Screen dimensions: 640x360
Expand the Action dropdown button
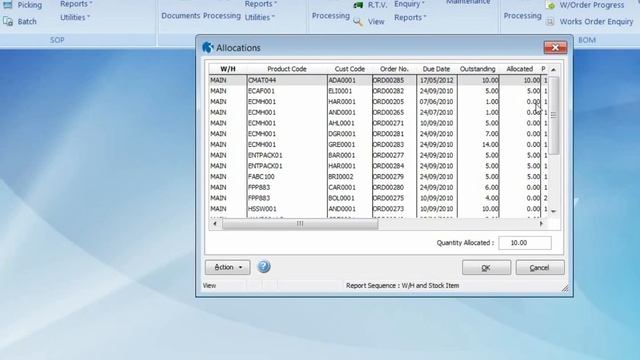click(227, 267)
